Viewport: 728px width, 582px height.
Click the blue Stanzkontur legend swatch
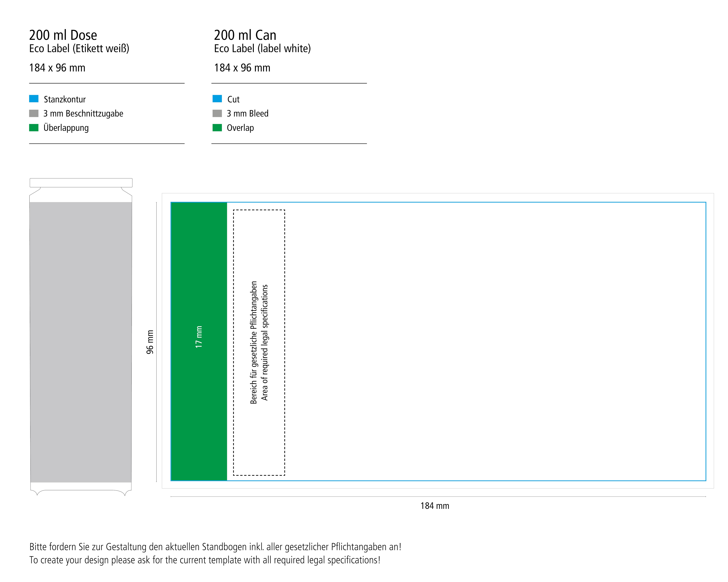tap(34, 99)
